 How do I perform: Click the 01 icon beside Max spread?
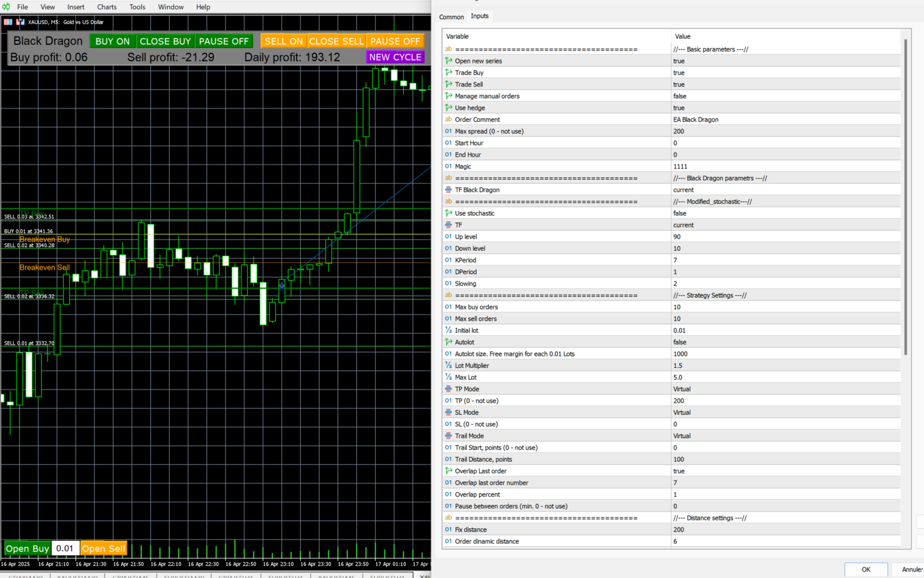(449, 131)
